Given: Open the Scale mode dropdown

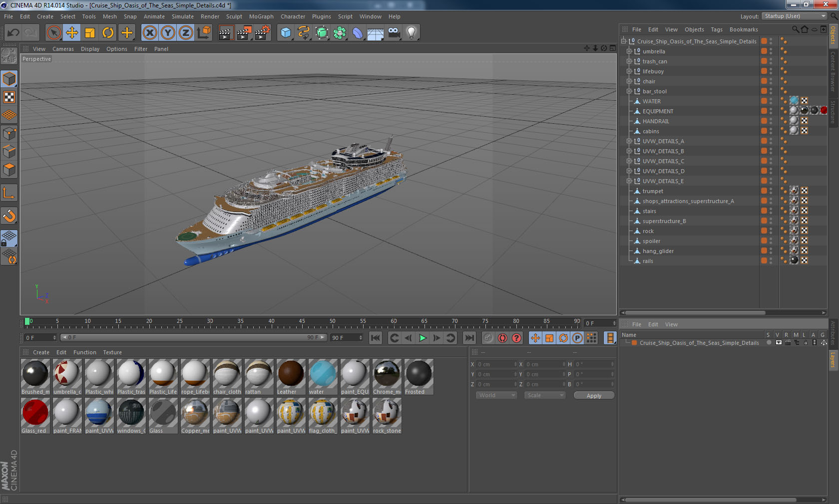Looking at the screenshot, I should click(x=545, y=395).
